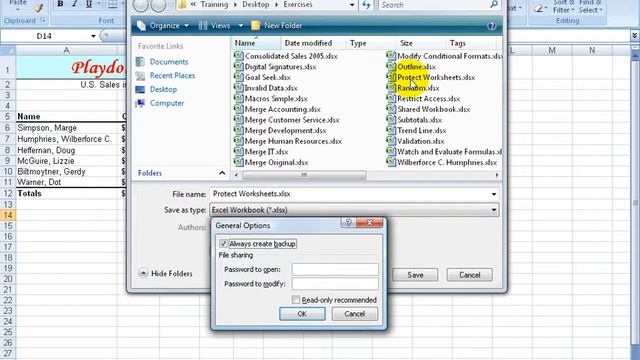Click OK in General Options dialog
Screen dimensions: 640x360
tap(302, 314)
